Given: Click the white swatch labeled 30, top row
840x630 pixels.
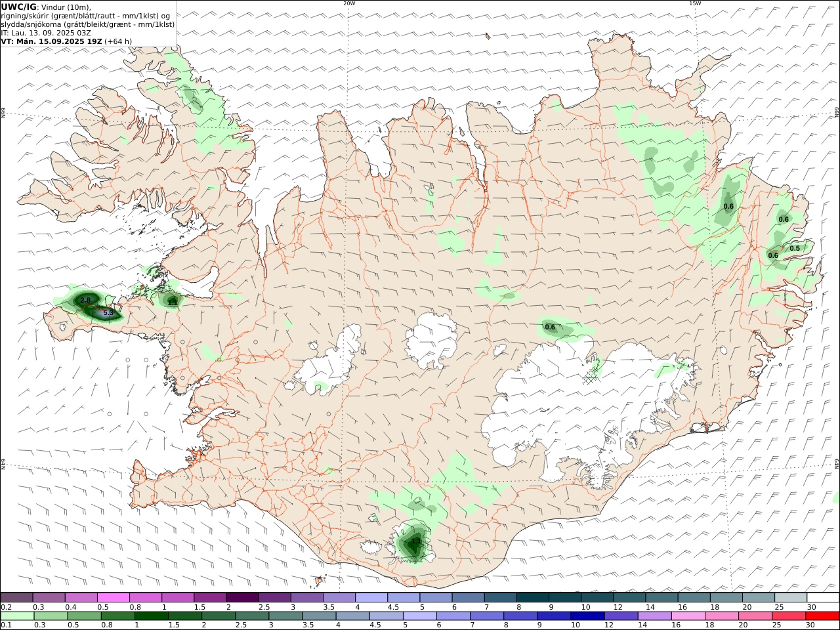Looking at the screenshot, I should 822,597.
